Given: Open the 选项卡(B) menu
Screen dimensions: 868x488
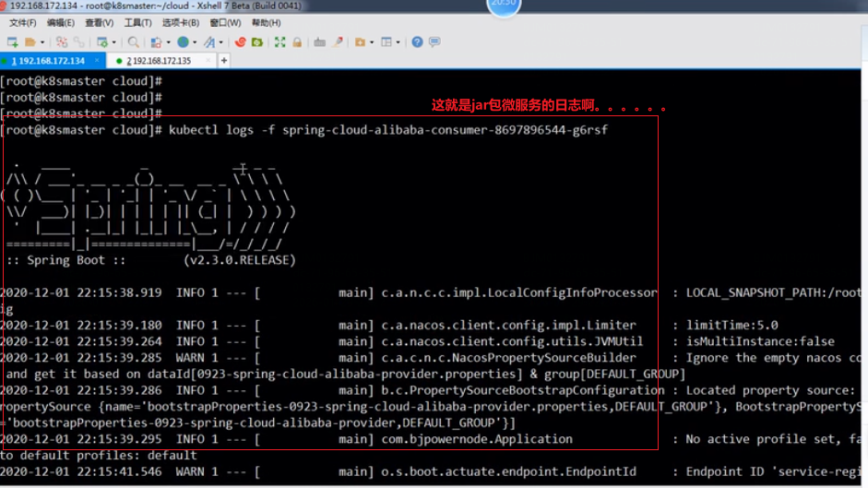Looking at the screenshot, I should [x=181, y=23].
